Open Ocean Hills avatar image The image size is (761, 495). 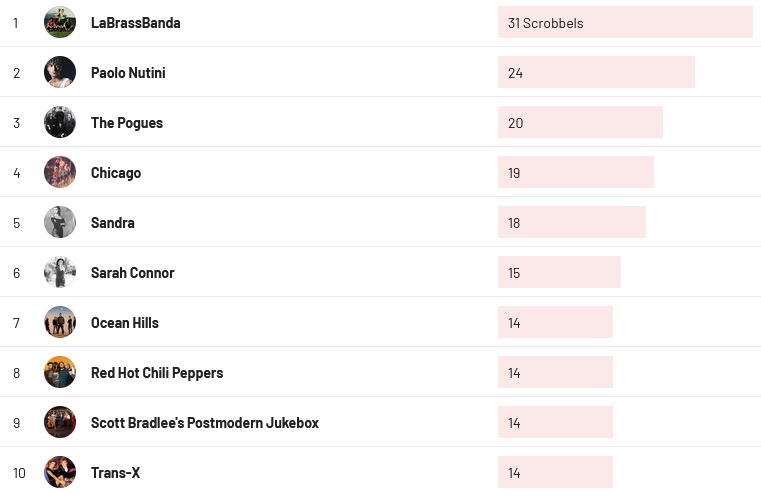[60, 322]
